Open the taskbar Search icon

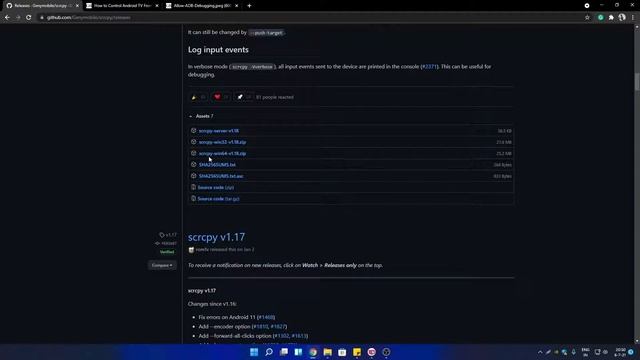click(x=269, y=352)
